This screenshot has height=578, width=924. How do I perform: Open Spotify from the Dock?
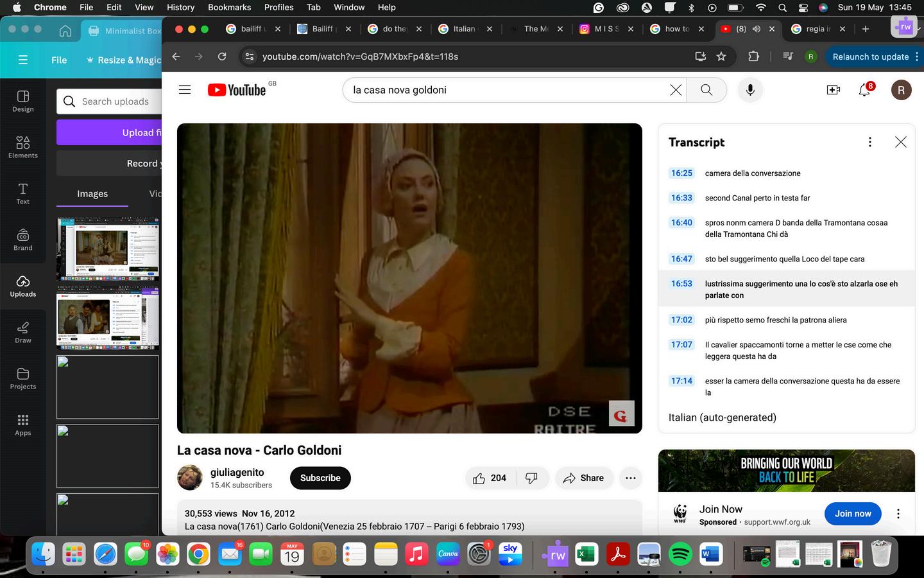pos(680,554)
